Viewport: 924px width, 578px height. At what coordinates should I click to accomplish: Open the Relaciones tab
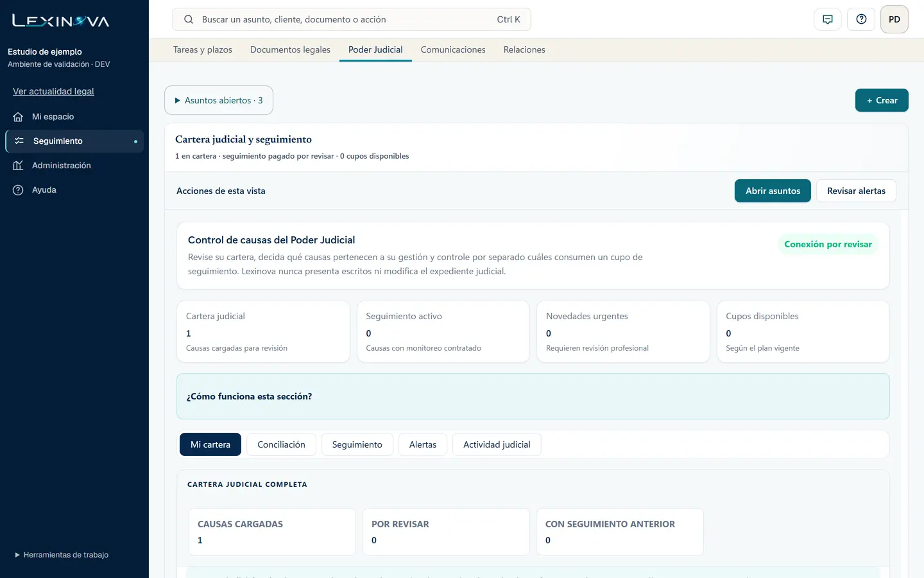click(x=524, y=49)
